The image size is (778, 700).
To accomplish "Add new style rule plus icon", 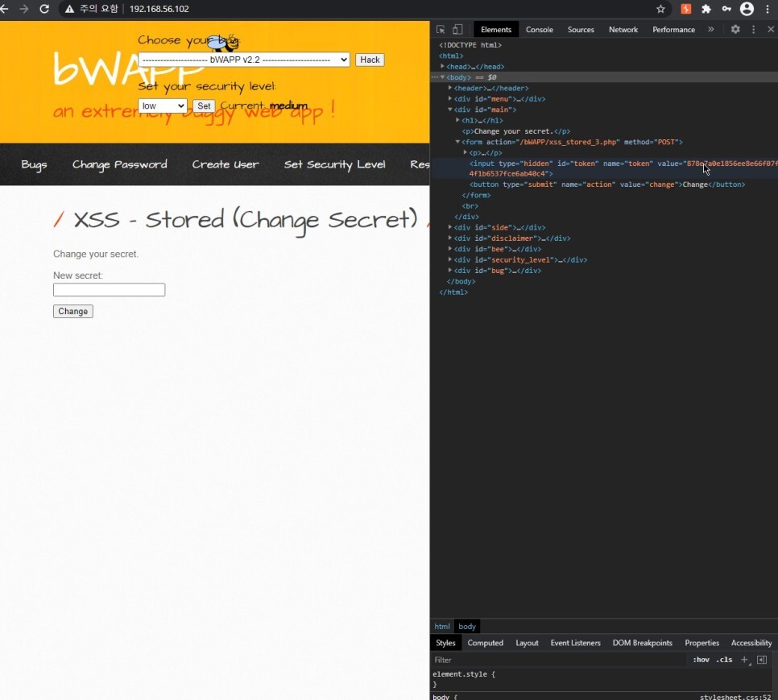I will (744, 659).
